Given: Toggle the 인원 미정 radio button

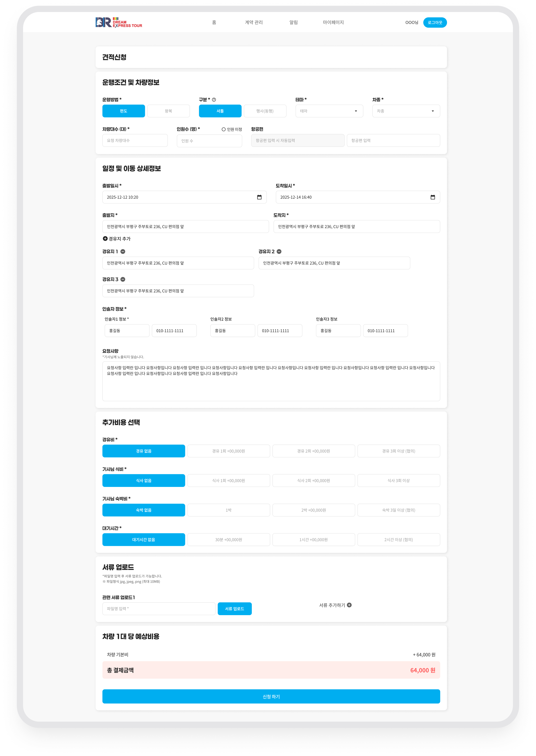Looking at the screenshot, I should click(223, 129).
